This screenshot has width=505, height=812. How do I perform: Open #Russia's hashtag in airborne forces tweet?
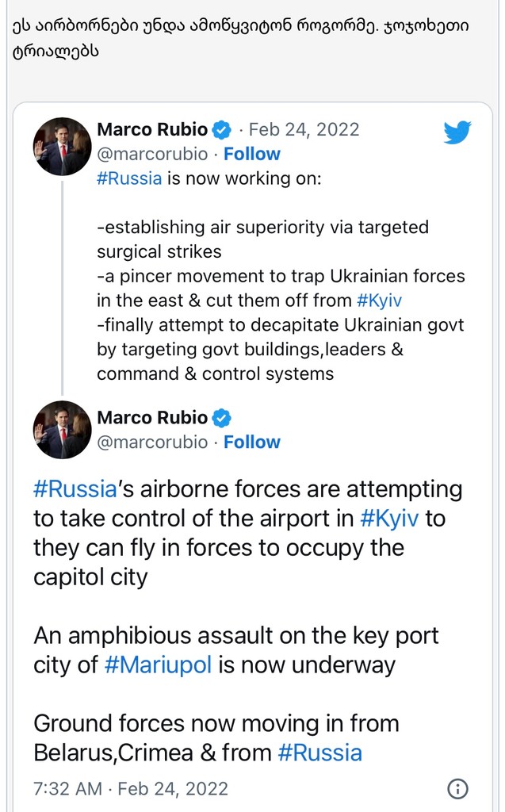(75, 489)
